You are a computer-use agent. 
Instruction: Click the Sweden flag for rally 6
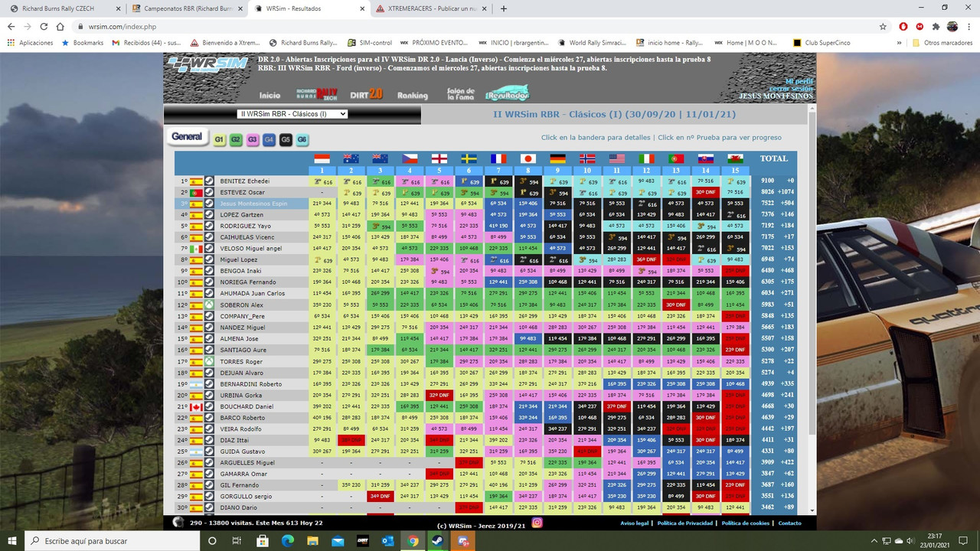click(x=469, y=158)
